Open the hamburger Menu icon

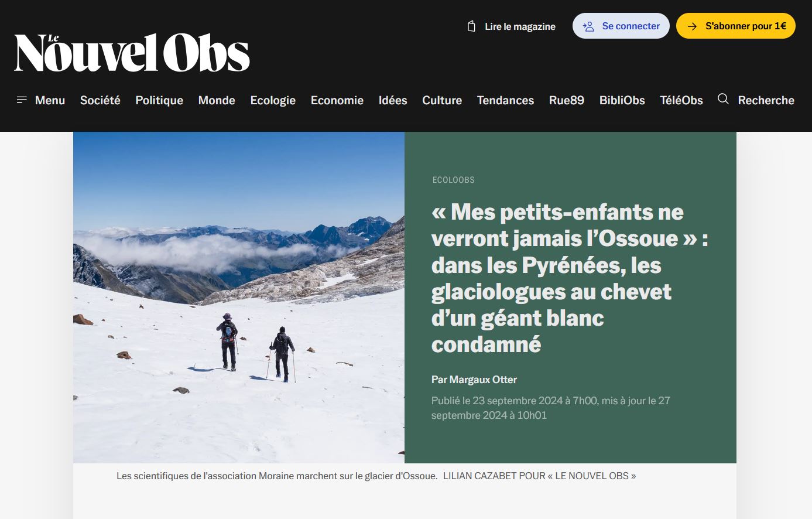tap(22, 100)
